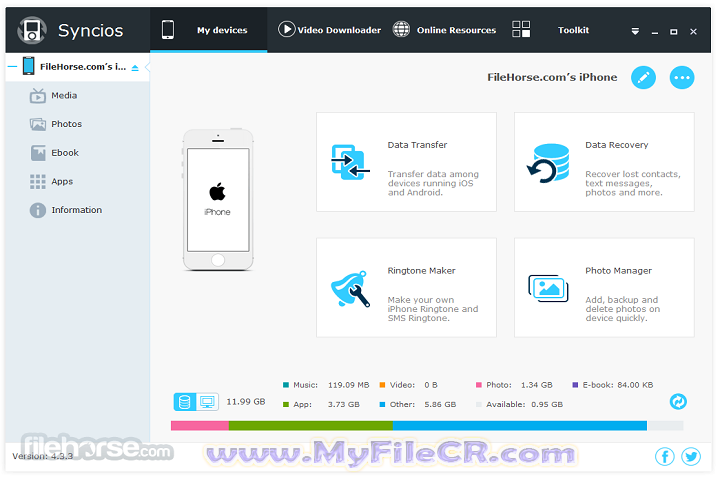
Task: Open Ebook in the sidebar
Action: coord(65,153)
